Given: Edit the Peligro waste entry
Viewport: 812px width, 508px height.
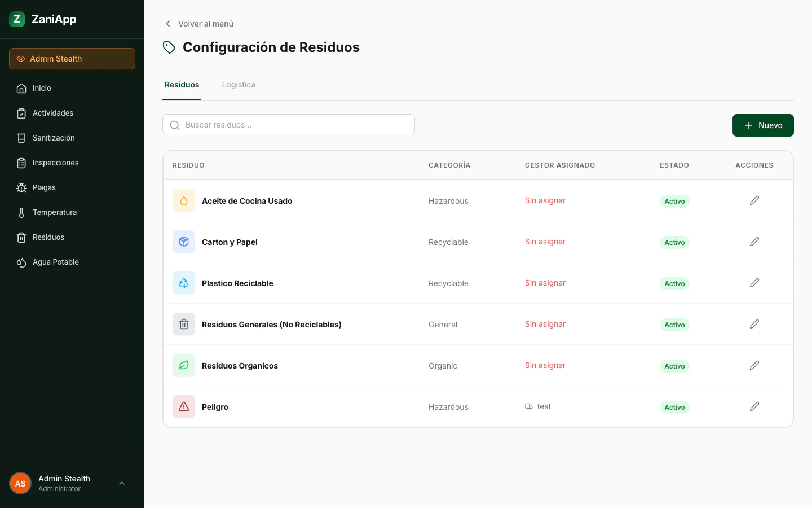Looking at the screenshot, I should coord(754,406).
